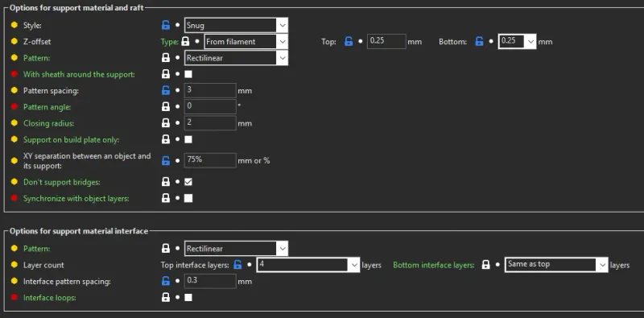Screen dimensions: 644x318
Task: Click the lock icon for Support on build plate only
Action: point(166,139)
